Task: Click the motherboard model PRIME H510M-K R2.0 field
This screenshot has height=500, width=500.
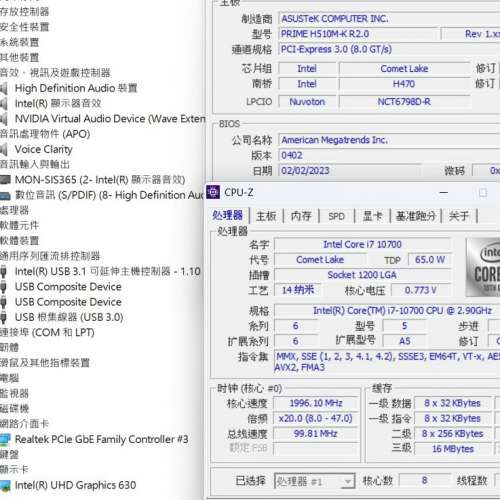Action: click(358, 34)
